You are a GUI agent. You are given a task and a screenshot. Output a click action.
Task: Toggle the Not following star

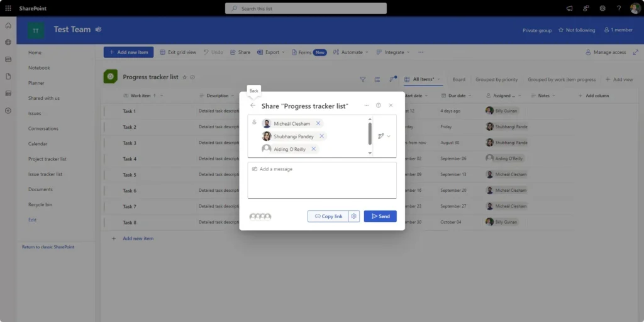pos(561,30)
